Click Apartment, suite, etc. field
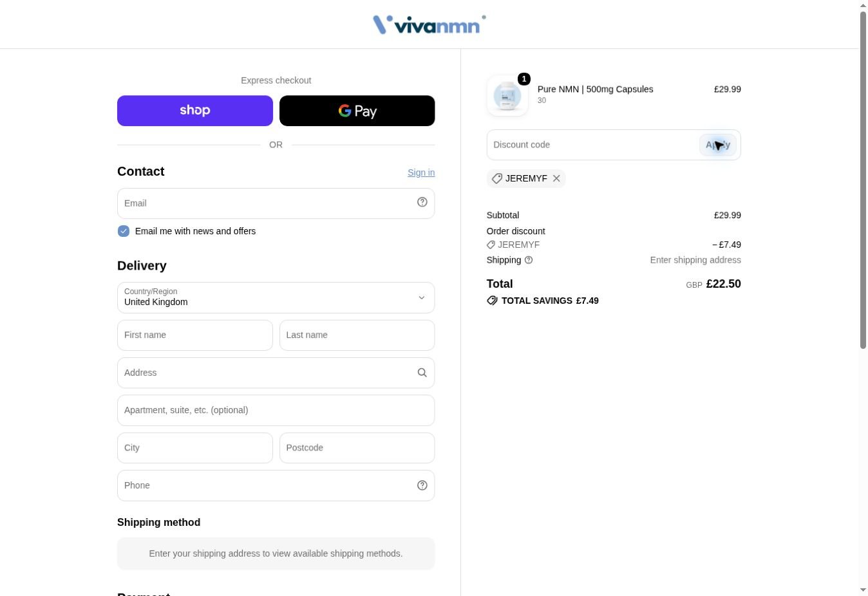Viewport: 868px width, 596px height. pos(276,410)
